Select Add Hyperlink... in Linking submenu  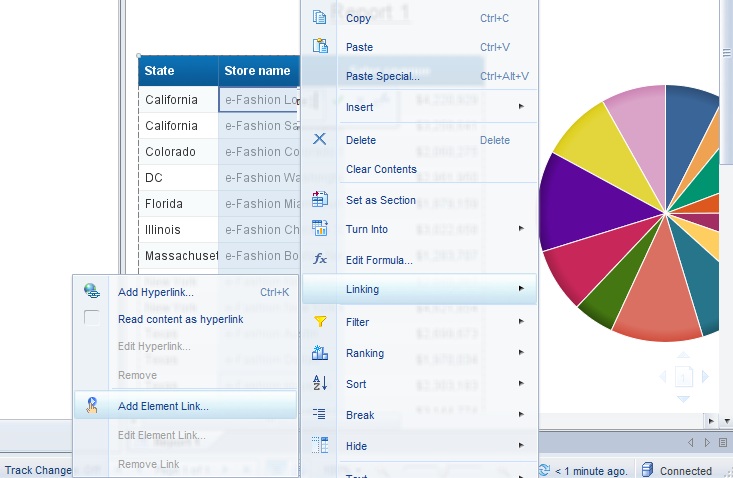(x=186, y=293)
